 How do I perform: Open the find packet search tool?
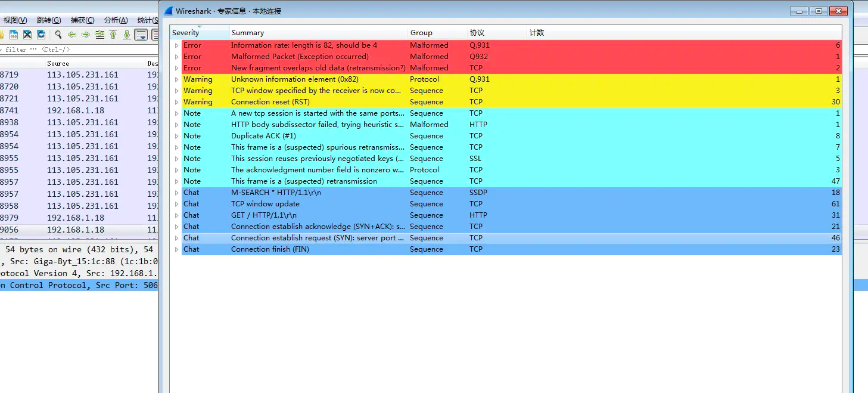click(58, 34)
